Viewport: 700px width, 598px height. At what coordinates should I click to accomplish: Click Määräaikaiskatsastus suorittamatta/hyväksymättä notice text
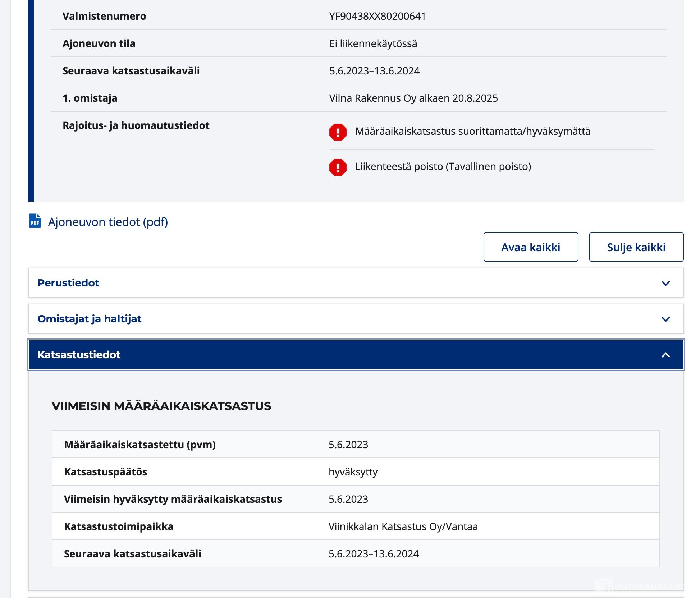(472, 131)
